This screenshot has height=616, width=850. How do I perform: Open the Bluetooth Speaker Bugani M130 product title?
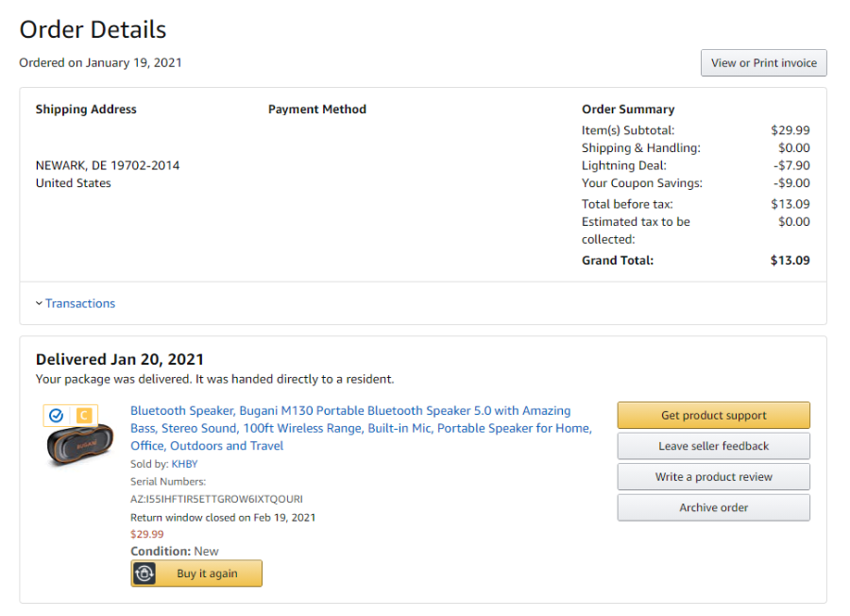(361, 428)
